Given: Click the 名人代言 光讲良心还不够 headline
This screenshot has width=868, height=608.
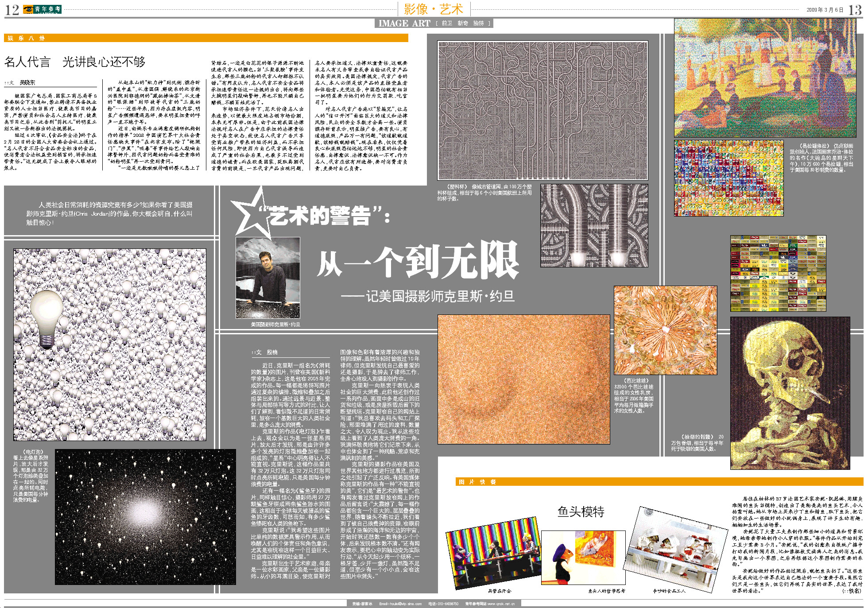Looking at the screenshot, I should pyautogui.click(x=75, y=62).
